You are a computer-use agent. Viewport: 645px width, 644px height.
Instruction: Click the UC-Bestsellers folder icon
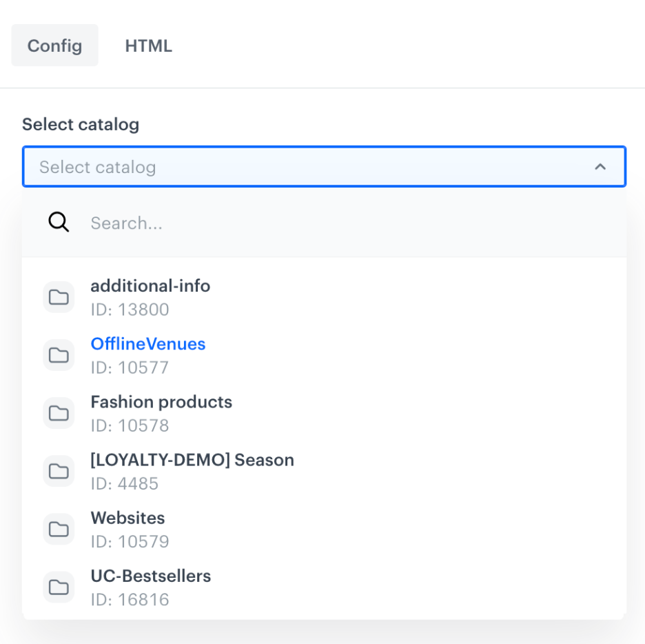coord(59,587)
